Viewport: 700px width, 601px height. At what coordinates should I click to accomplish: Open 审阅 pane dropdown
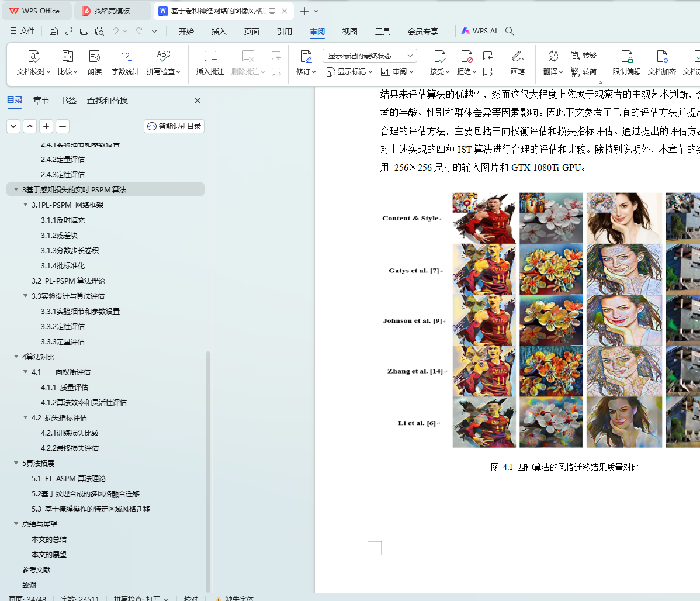(x=397, y=71)
